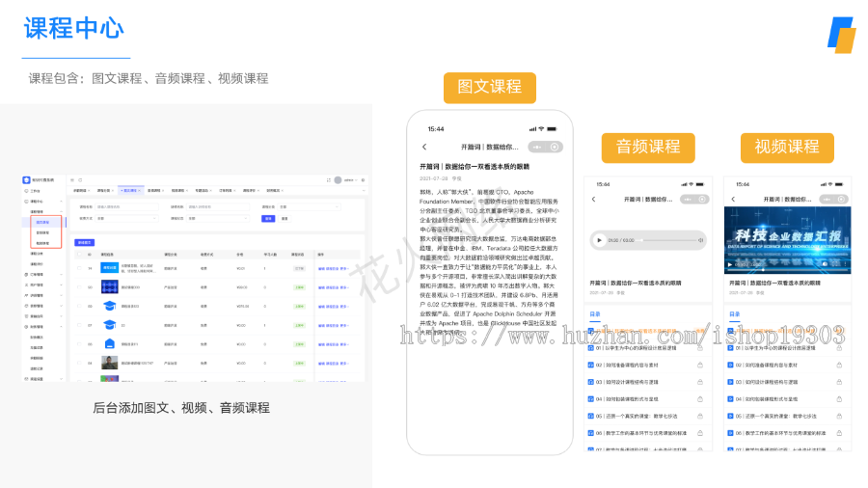Check the row with the second graduation cap thumbnail
The image size is (868, 488).
pos(80,325)
